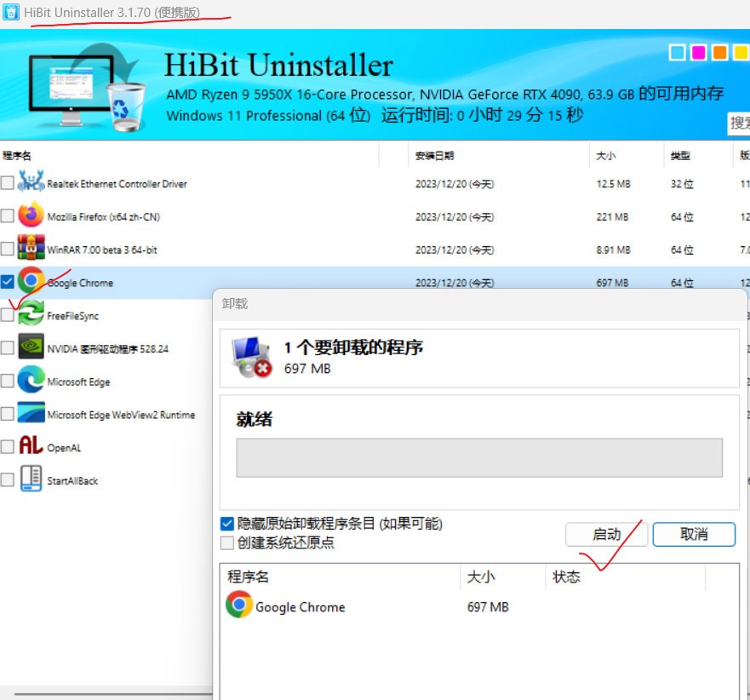Click the 取消 button
The image size is (750, 700).
694,535
